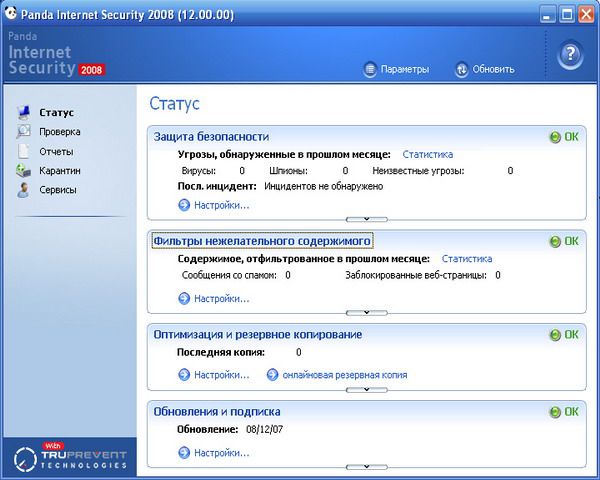
Task: Click the Сервисы person icon
Action: (x=23, y=189)
